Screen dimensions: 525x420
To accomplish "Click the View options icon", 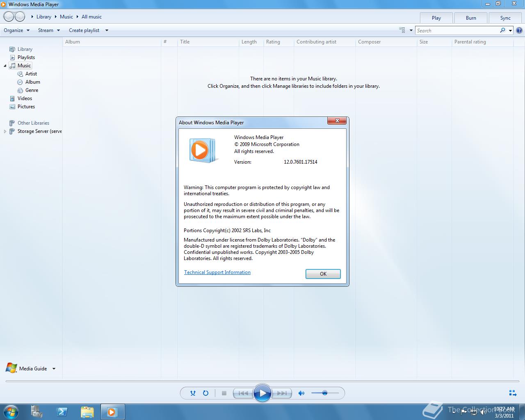I will pos(402,30).
